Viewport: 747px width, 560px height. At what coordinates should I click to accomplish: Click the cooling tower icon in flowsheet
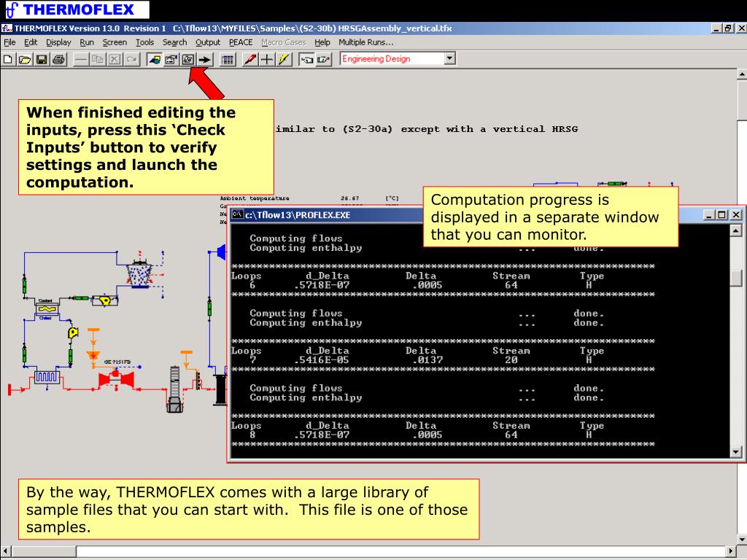coord(139,275)
